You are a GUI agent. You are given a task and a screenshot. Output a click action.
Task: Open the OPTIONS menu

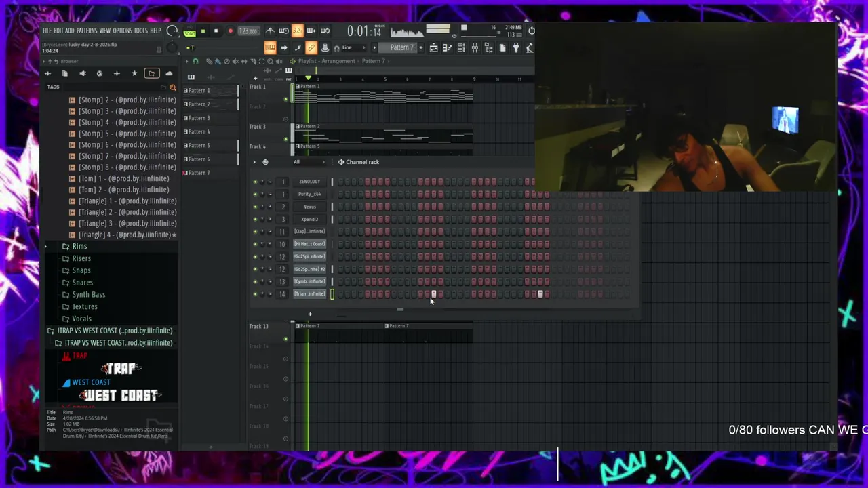click(122, 30)
